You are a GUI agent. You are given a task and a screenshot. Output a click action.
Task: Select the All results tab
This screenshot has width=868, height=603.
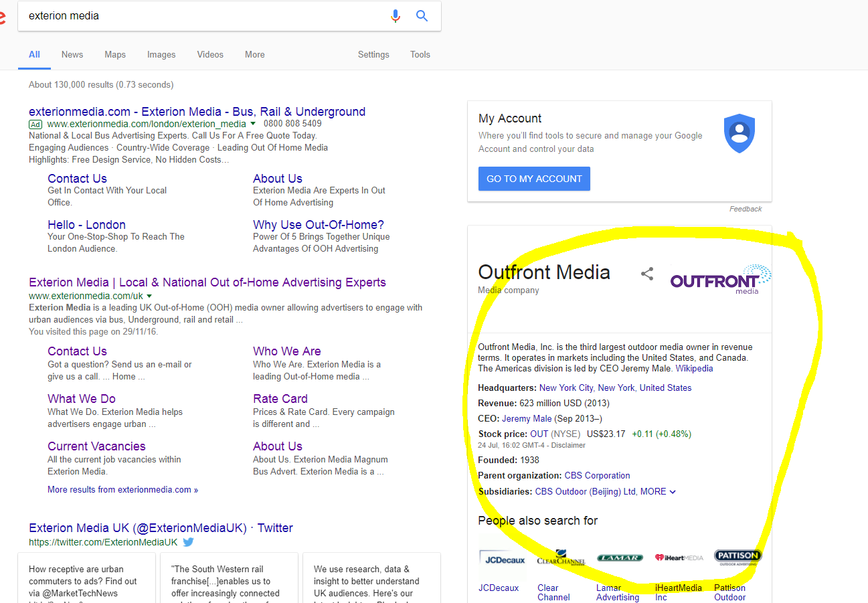pyautogui.click(x=34, y=54)
